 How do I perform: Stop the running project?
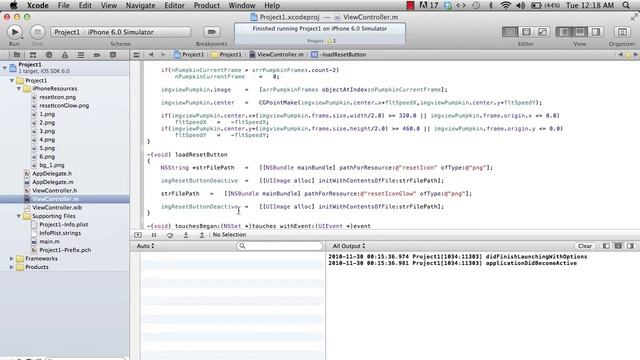click(37, 32)
